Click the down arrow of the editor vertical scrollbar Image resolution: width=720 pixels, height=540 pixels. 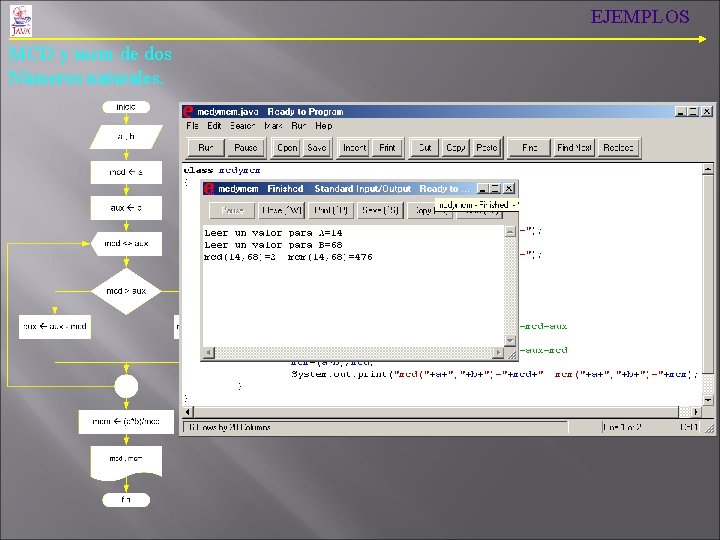(x=708, y=400)
